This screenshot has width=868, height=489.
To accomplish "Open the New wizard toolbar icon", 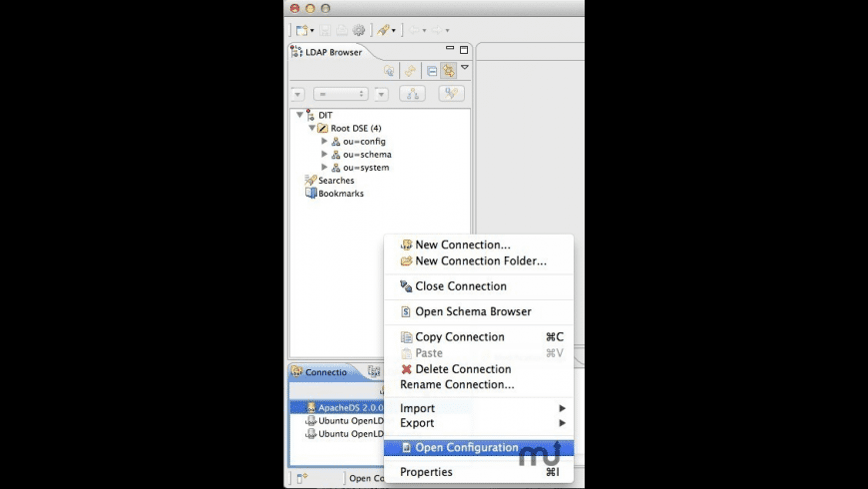I will (301, 31).
